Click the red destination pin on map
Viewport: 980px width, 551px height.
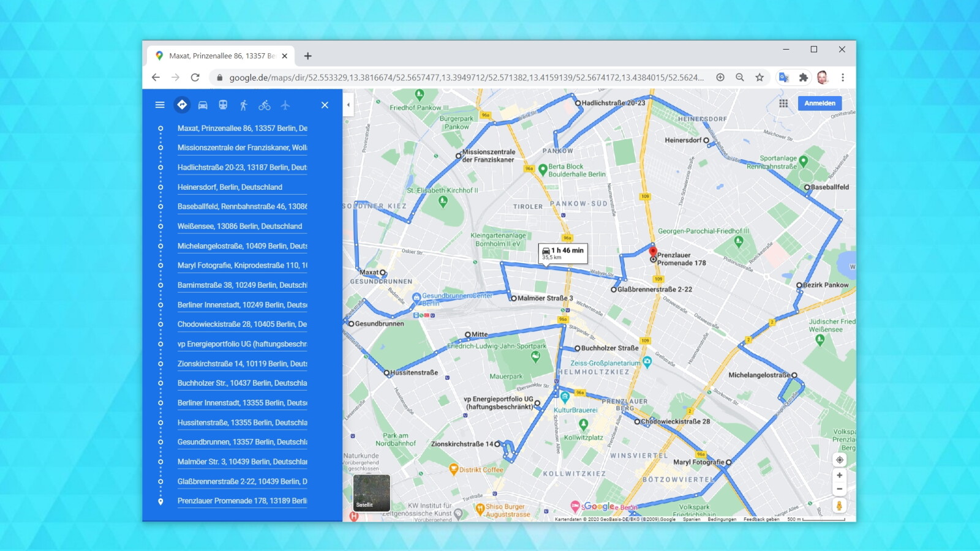pyautogui.click(x=653, y=252)
